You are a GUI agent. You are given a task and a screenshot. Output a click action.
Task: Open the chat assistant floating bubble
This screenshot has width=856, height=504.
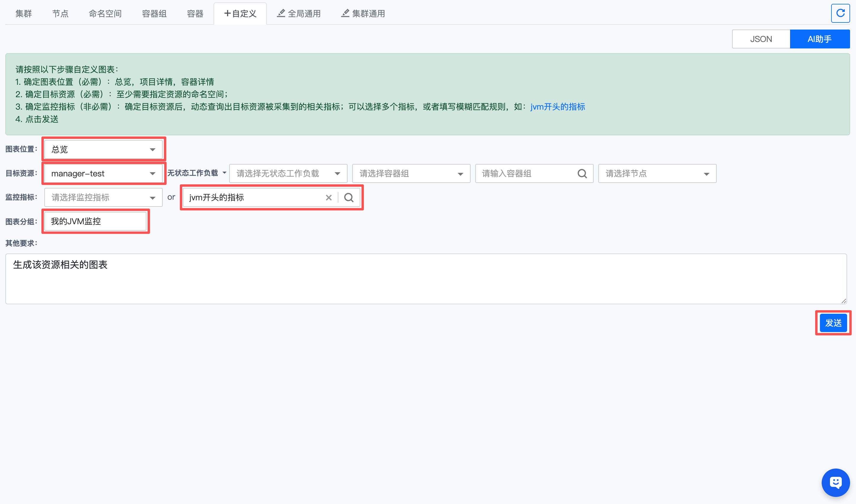835,482
